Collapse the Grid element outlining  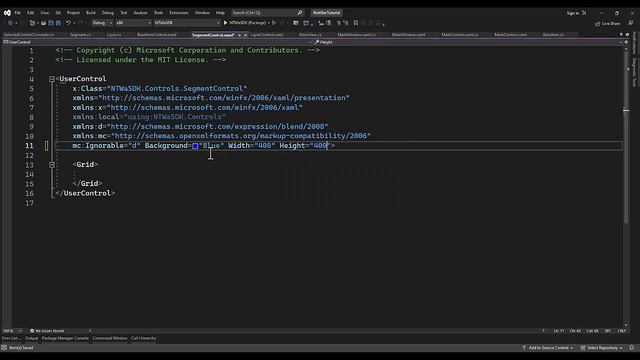52,164
